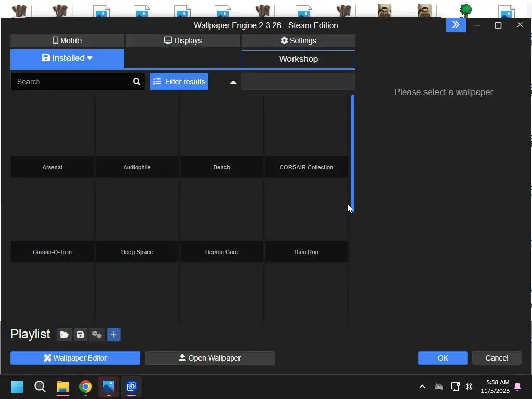This screenshot has height=399, width=532.
Task: Select the Corsair-O-Tron wallpaper
Action: [52, 221]
